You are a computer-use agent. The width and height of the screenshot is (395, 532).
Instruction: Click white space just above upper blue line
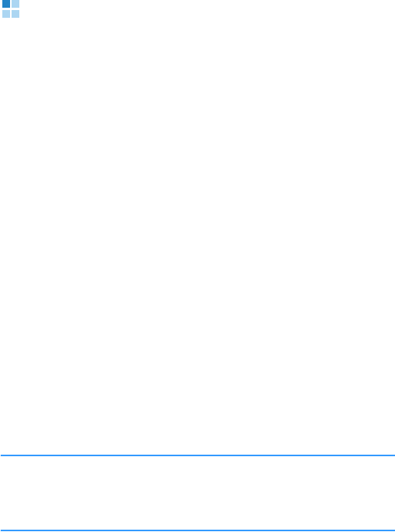point(198,449)
